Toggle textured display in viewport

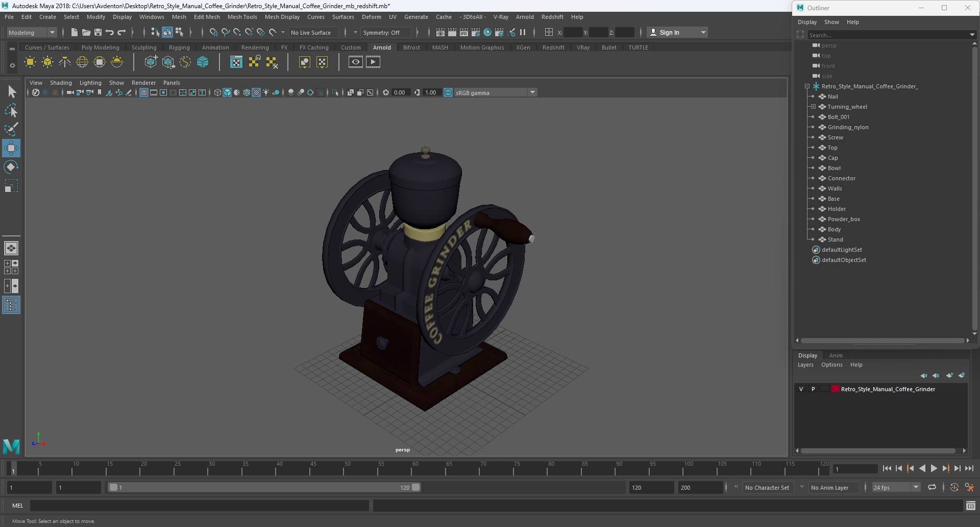tap(256, 92)
